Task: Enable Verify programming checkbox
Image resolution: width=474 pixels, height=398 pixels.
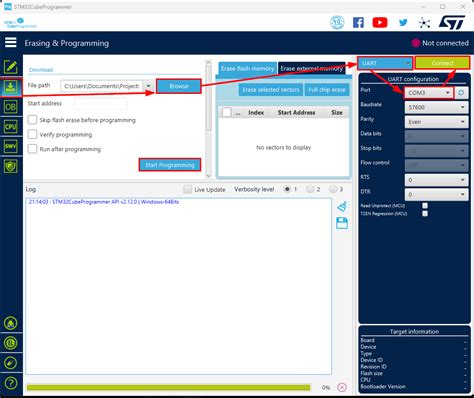Action: 32,134
